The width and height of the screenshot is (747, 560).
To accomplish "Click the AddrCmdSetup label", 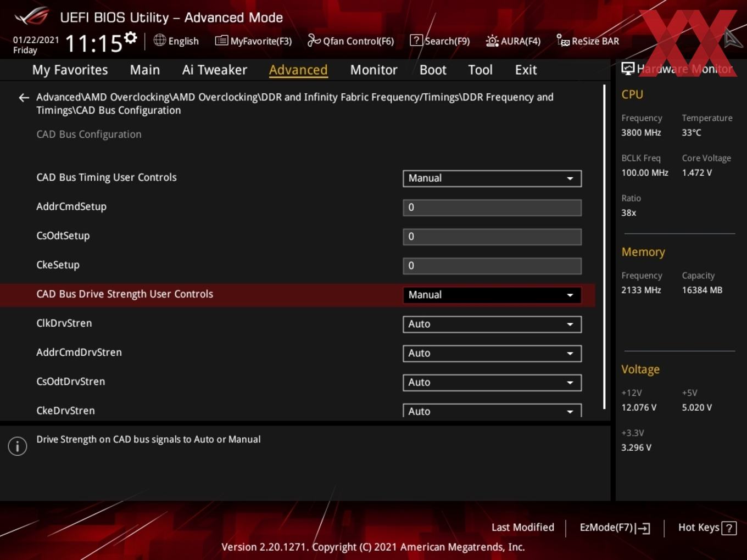I will 71,206.
